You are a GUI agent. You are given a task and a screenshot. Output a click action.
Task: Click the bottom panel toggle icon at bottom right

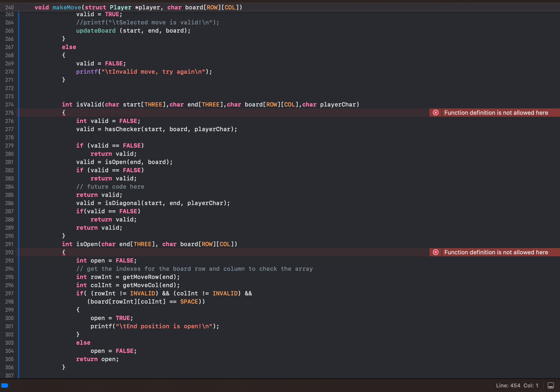coord(551,385)
